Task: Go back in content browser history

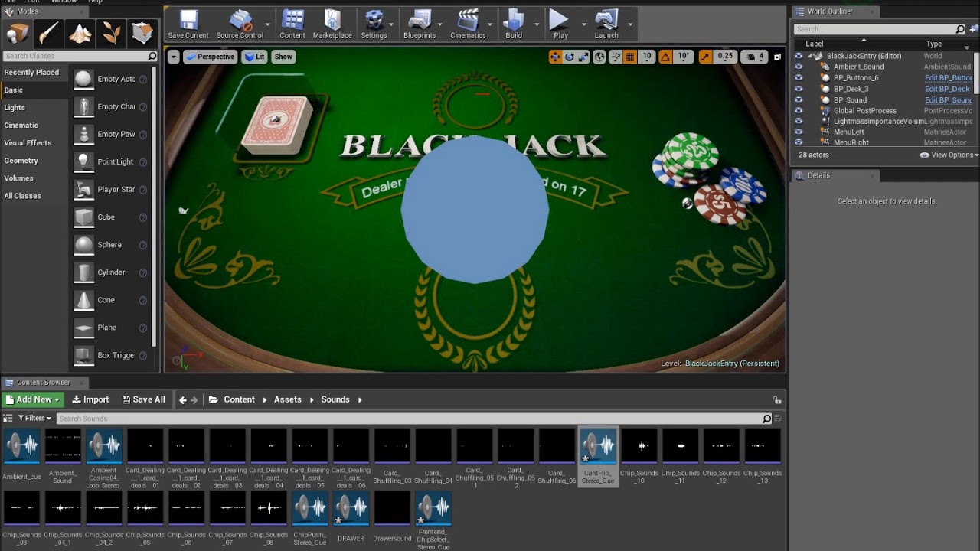Action: 182,399
